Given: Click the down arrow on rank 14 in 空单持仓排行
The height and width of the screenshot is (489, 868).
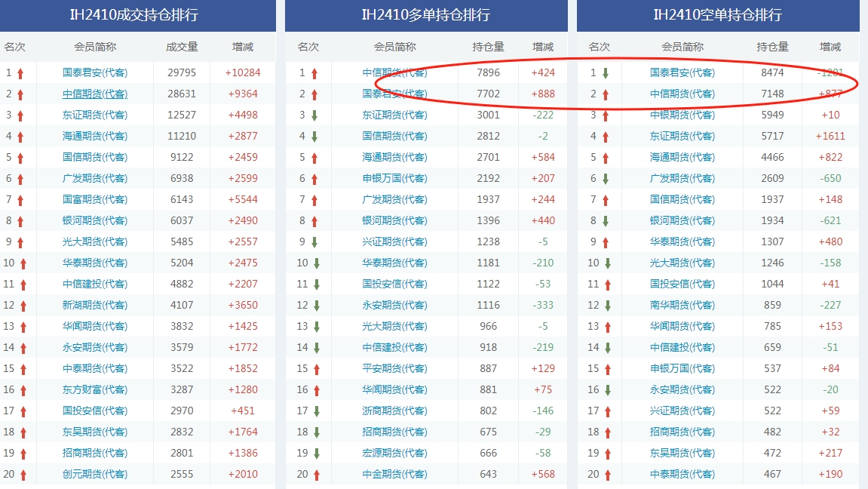Looking at the screenshot, I should (608, 348).
